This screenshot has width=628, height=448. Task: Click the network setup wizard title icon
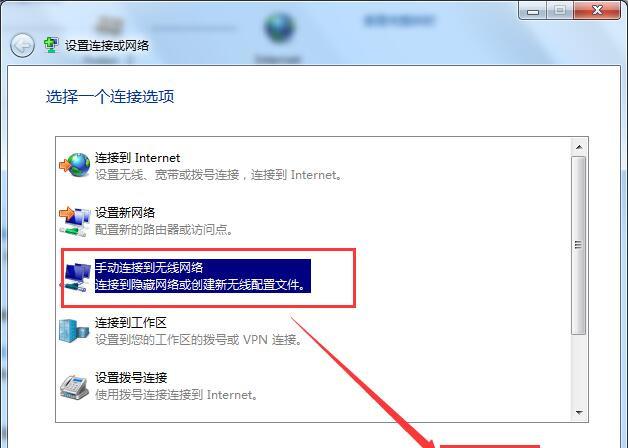[x=51, y=45]
